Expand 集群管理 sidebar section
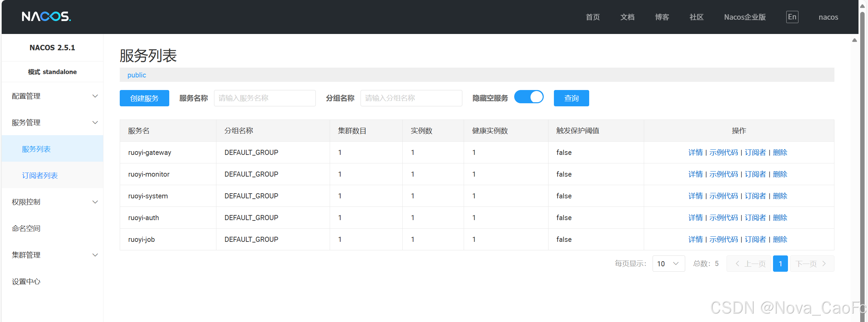868x322 pixels. coord(53,255)
